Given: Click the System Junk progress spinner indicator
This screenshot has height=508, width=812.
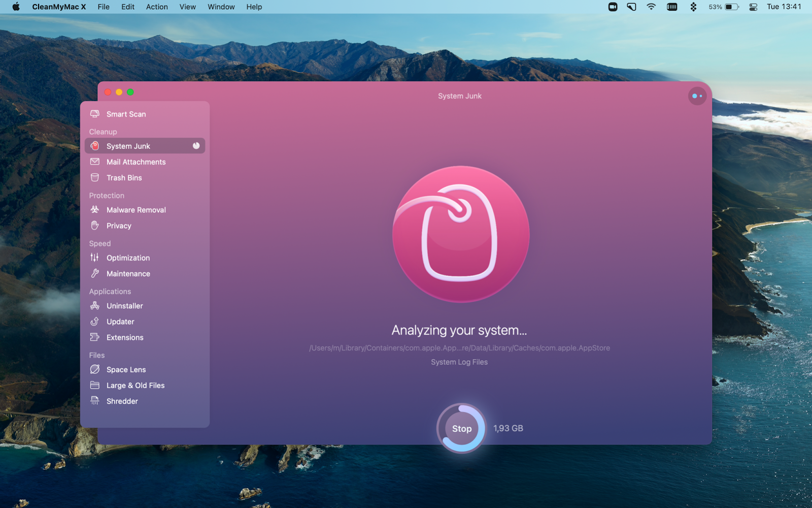Looking at the screenshot, I should (x=196, y=146).
